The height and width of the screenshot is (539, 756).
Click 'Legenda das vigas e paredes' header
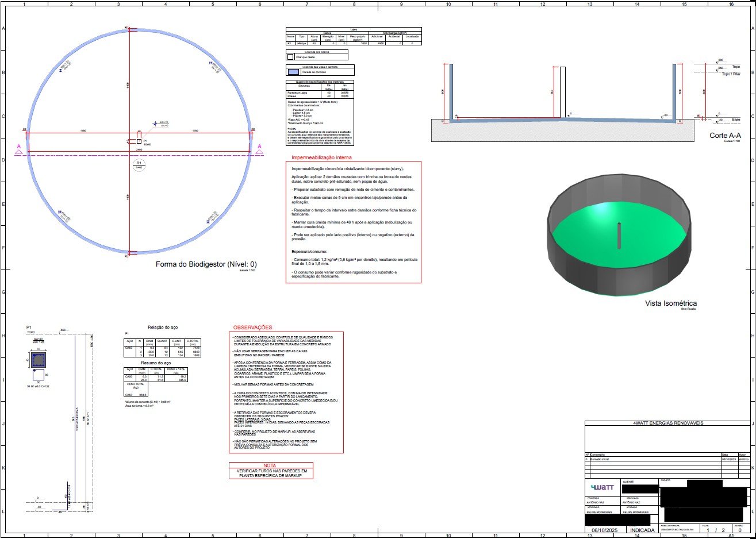[320, 67]
